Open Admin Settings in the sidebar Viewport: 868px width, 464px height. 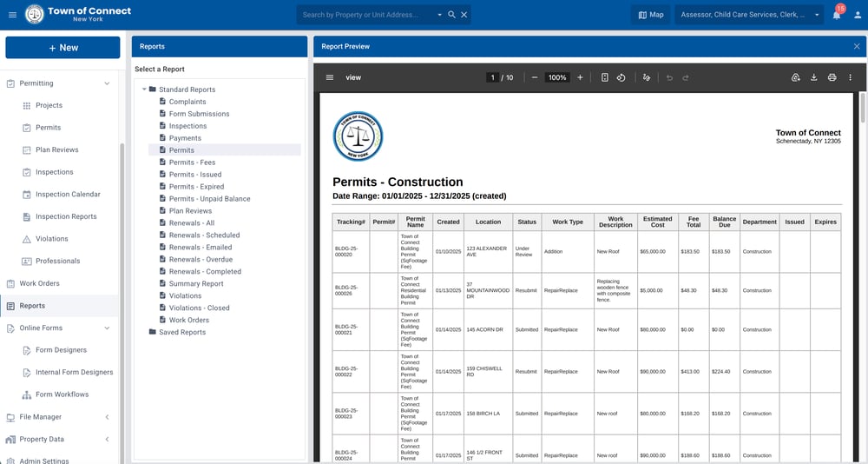coord(43,461)
